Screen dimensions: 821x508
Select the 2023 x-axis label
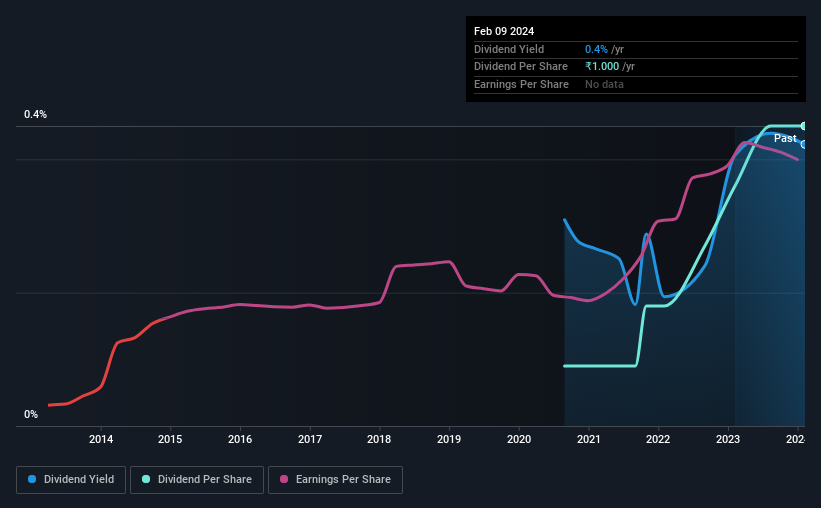coord(728,439)
